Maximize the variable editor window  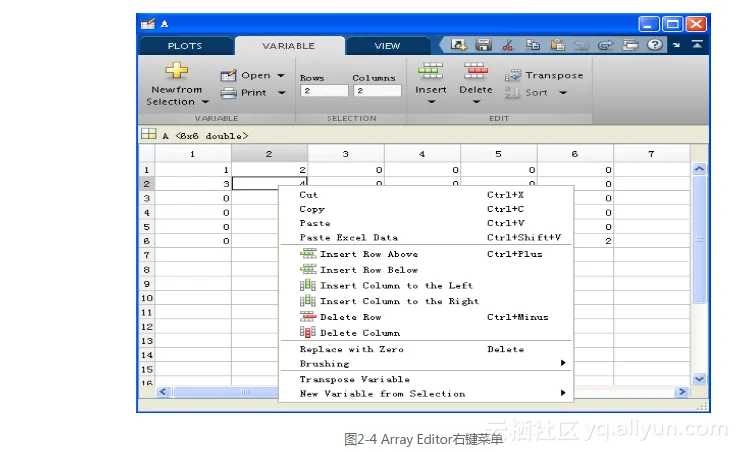[x=672, y=24]
